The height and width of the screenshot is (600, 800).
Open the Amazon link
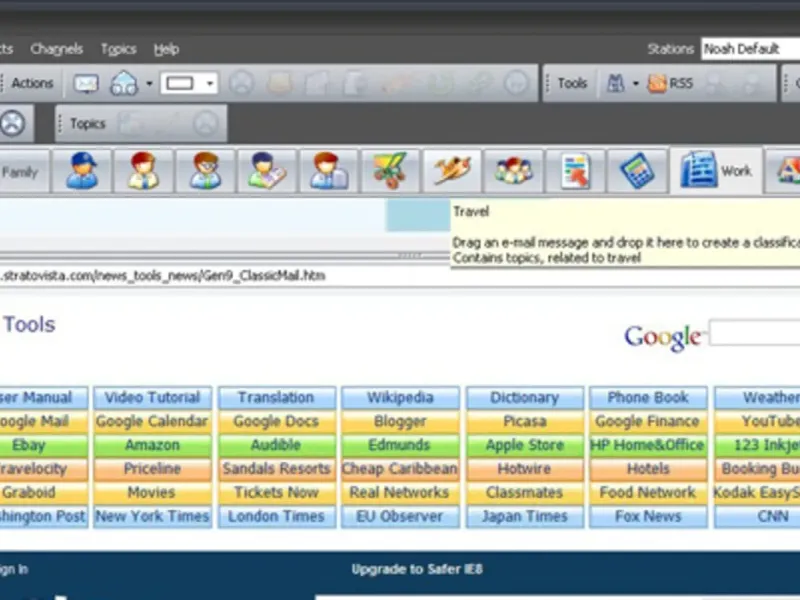pyautogui.click(x=152, y=445)
